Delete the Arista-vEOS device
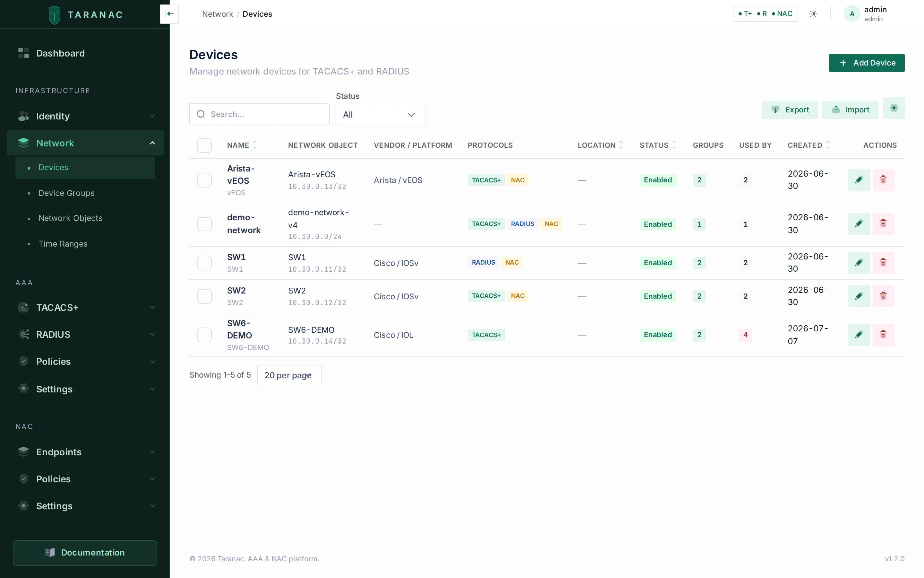Viewport: 924px width, 578px height. click(x=883, y=180)
